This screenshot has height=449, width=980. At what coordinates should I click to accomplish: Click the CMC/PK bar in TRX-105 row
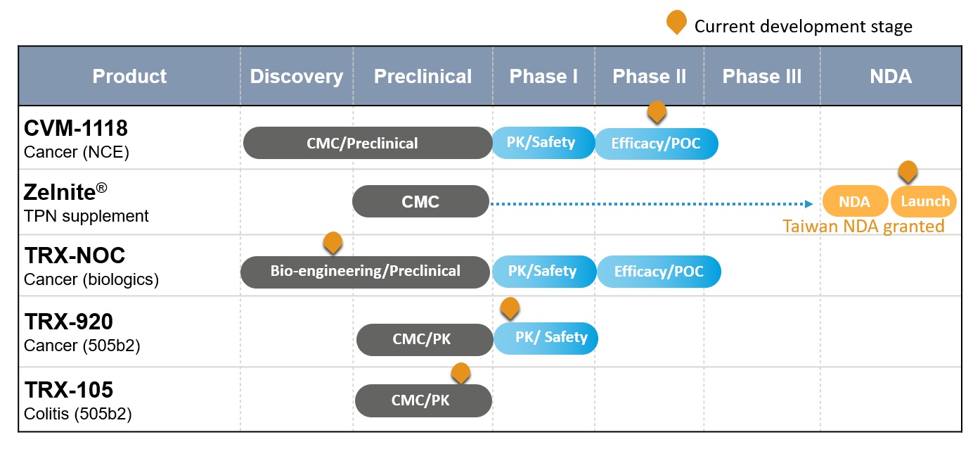click(x=424, y=400)
